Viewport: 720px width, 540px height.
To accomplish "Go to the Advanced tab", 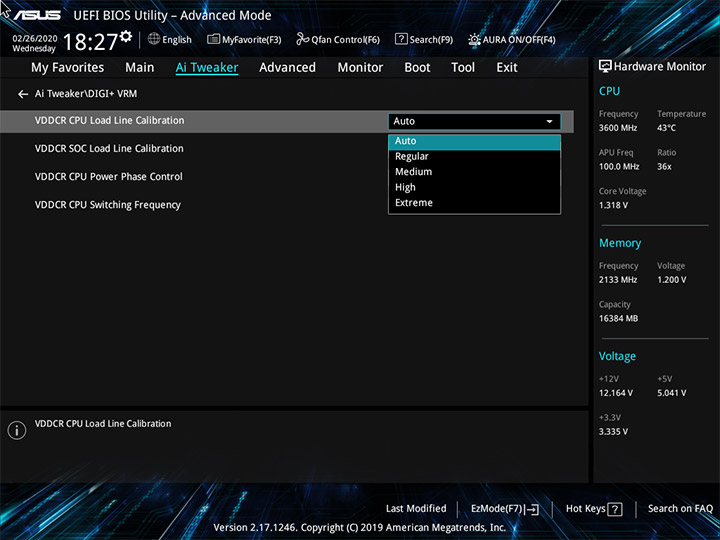I will [x=287, y=68].
